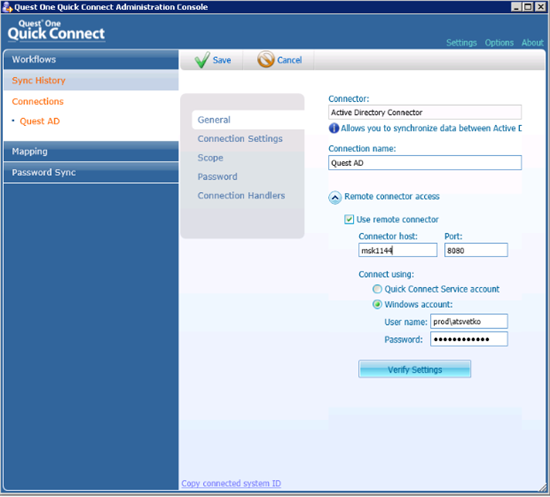Open the Options link
The height and width of the screenshot is (497, 550).
coord(499,43)
